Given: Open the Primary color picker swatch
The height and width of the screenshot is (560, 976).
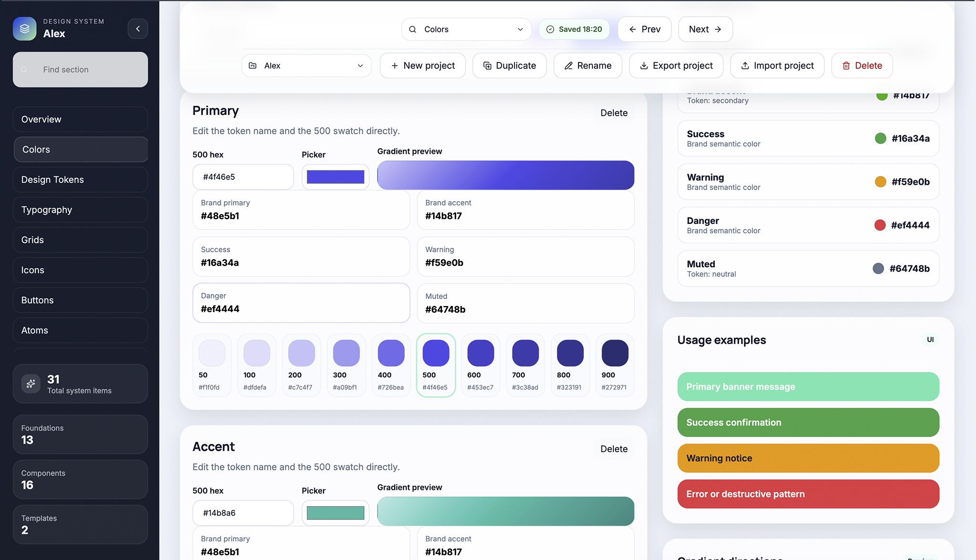Looking at the screenshot, I should (335, 177).
